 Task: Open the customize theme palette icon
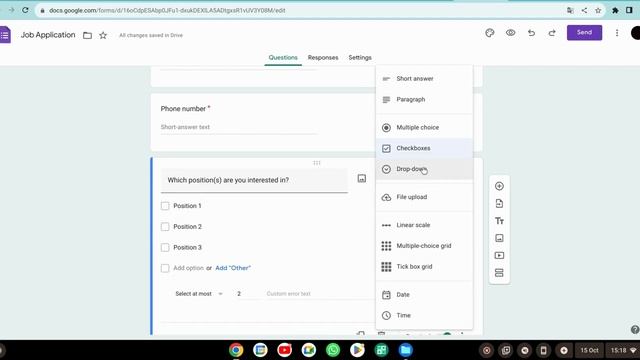[490, 33]
